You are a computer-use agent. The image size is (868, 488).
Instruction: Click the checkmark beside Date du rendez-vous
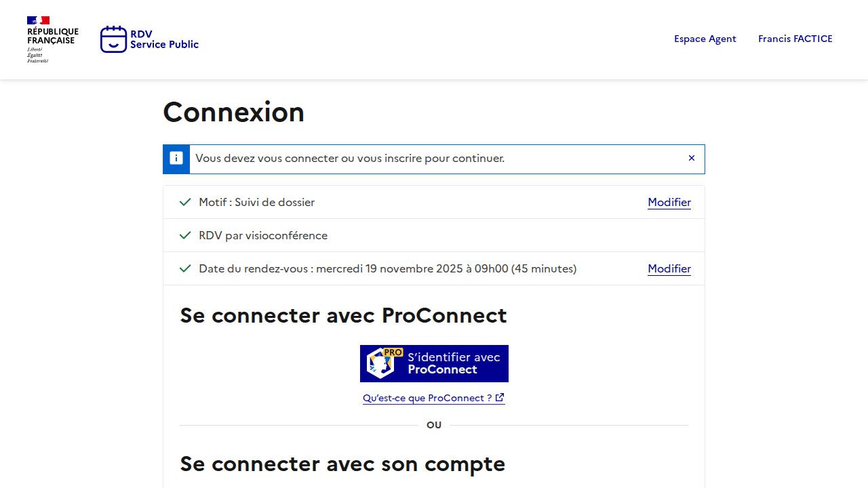pyautogui.click(x=185, y=268)
